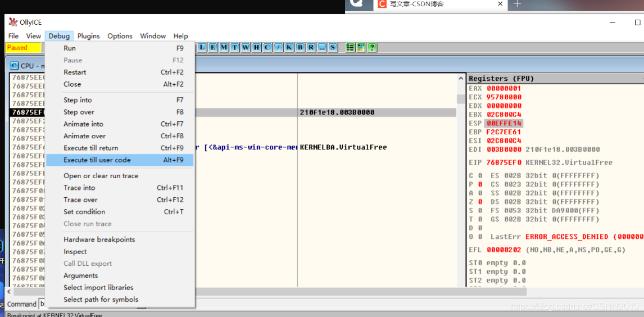Viewport: 644px width, 317px height.
Task: Choose Step into
Action: tap(120, 100)
